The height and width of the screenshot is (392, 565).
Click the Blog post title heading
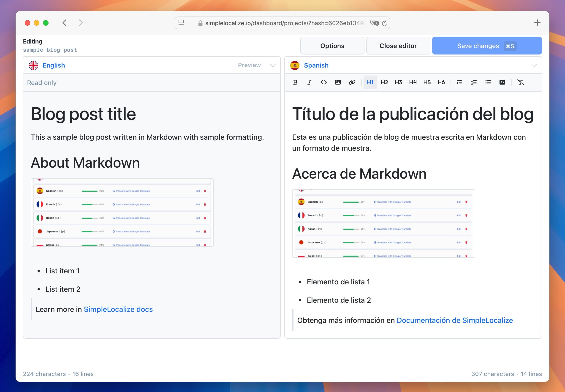point(83,114)
